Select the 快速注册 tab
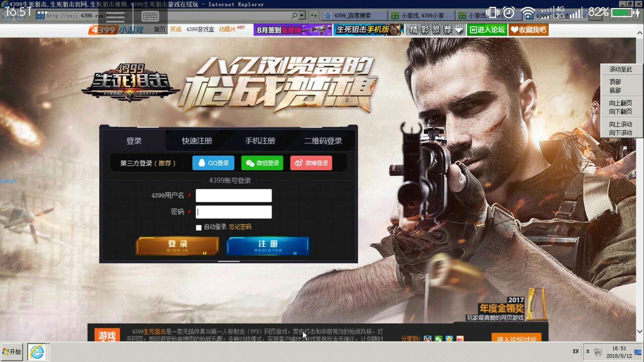 197,141
